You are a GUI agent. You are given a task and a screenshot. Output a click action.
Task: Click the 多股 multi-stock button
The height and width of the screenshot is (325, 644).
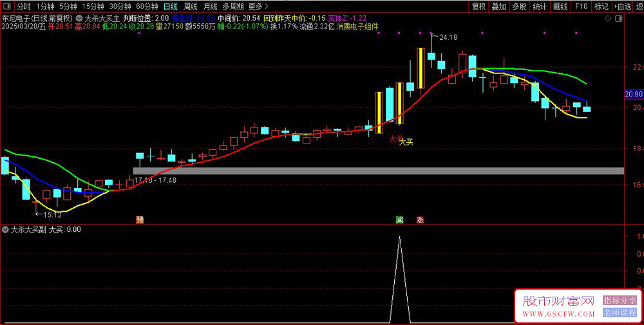tap(518, 6)
